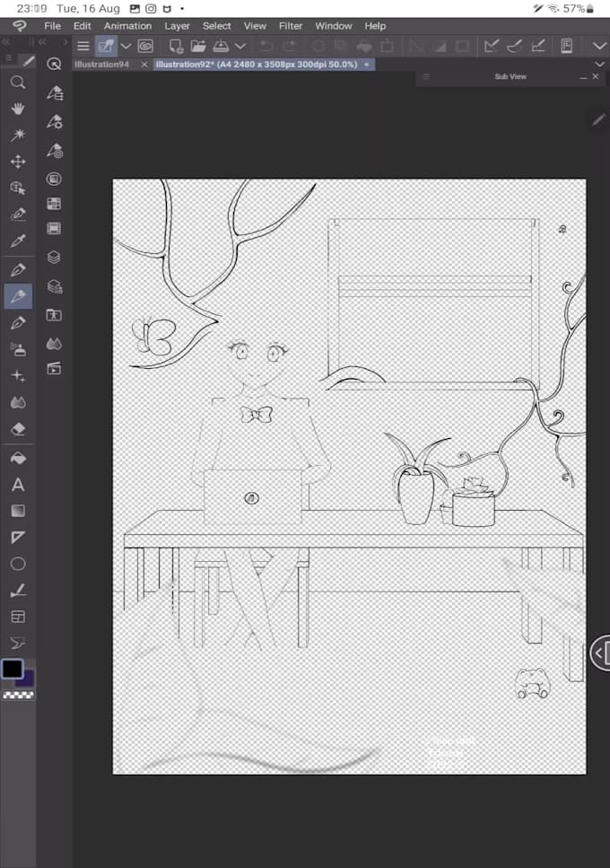
Task: Toggle snap to ruler icon
Action: (x=491, y=46)
